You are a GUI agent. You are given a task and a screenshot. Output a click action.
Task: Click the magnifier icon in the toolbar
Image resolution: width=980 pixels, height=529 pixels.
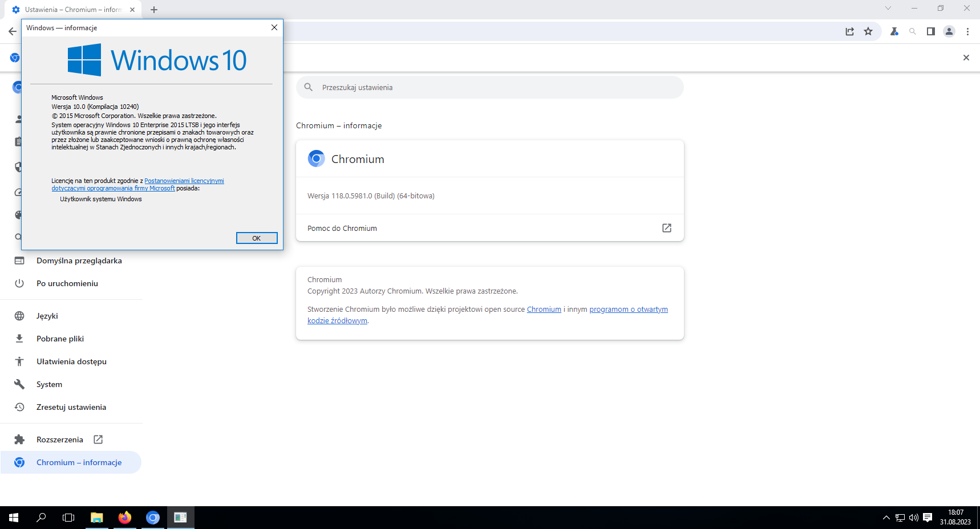913,31
